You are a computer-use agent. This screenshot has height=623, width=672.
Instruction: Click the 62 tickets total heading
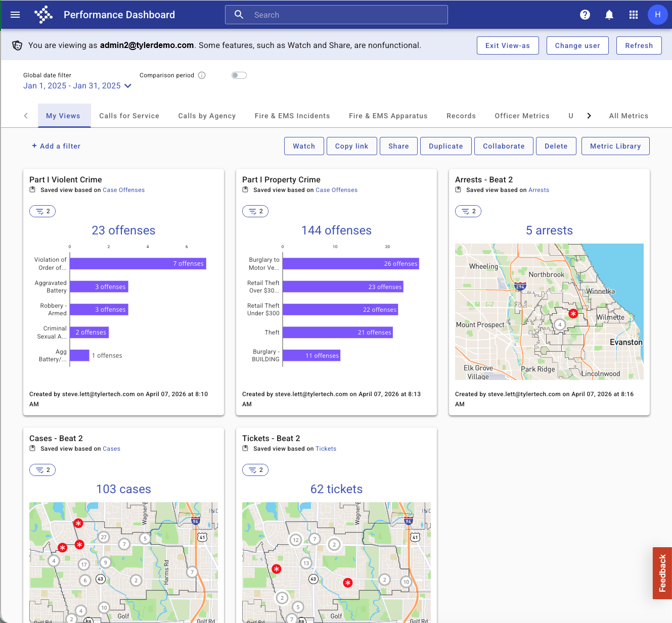pyautogui.click(x=336, y=489)
